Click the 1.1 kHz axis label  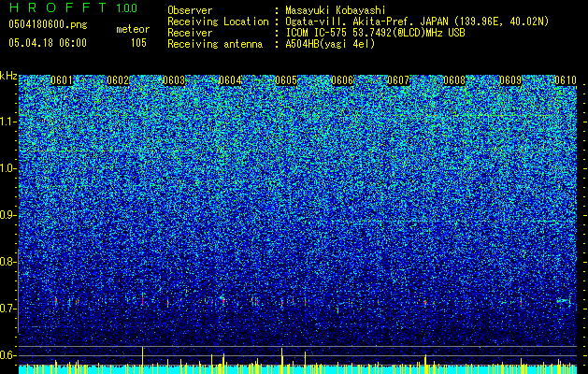[x=8, y=122]
